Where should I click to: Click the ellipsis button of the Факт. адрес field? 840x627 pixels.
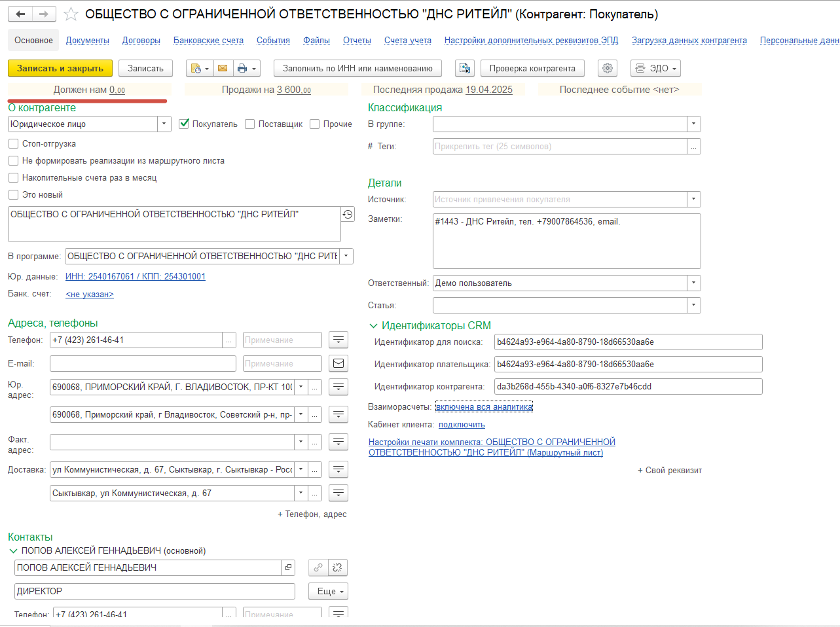(315, 442)
